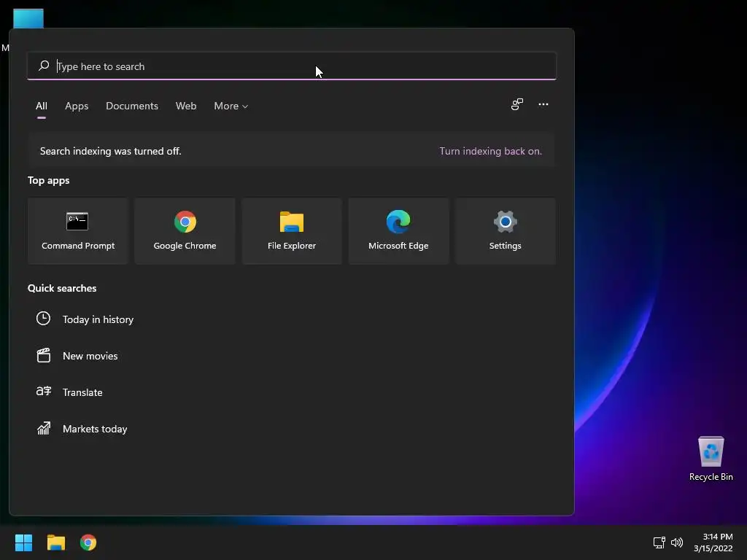This screenshot has width=747, height=560.
Task: Click the Translate language icon
Action: (x=43, y=392)
